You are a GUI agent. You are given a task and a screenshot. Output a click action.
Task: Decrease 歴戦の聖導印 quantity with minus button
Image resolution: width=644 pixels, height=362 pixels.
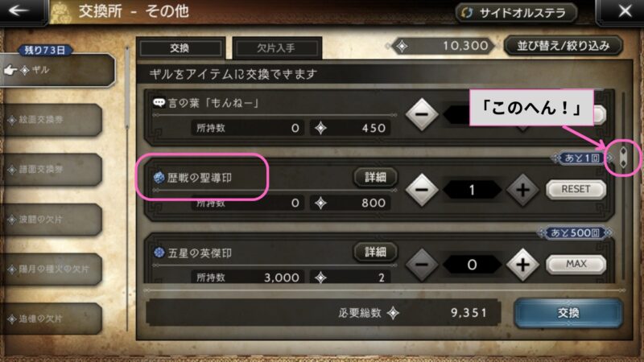pos(421,190)
